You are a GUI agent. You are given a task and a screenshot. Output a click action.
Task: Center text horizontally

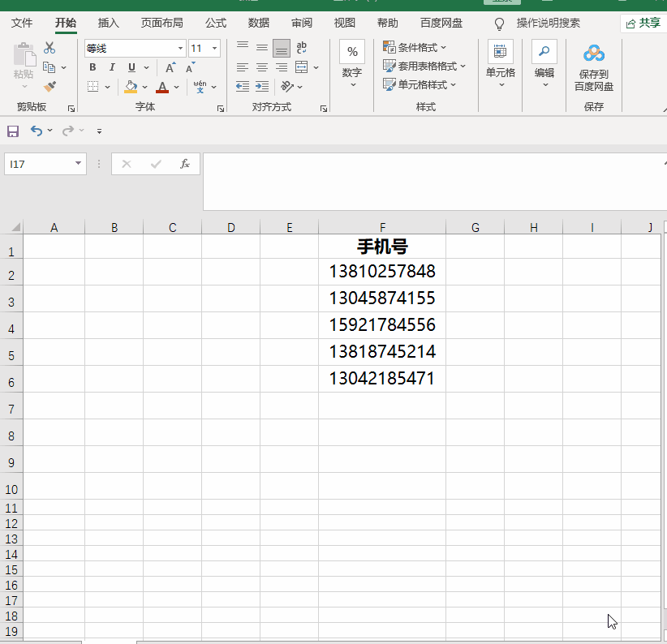pyautogui.click(x=262, y=67)
